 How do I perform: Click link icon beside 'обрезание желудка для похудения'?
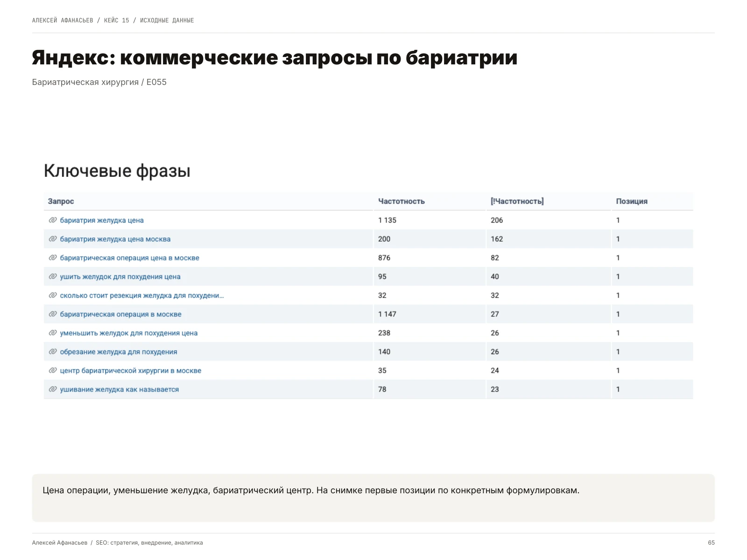(x=53, y=352)
